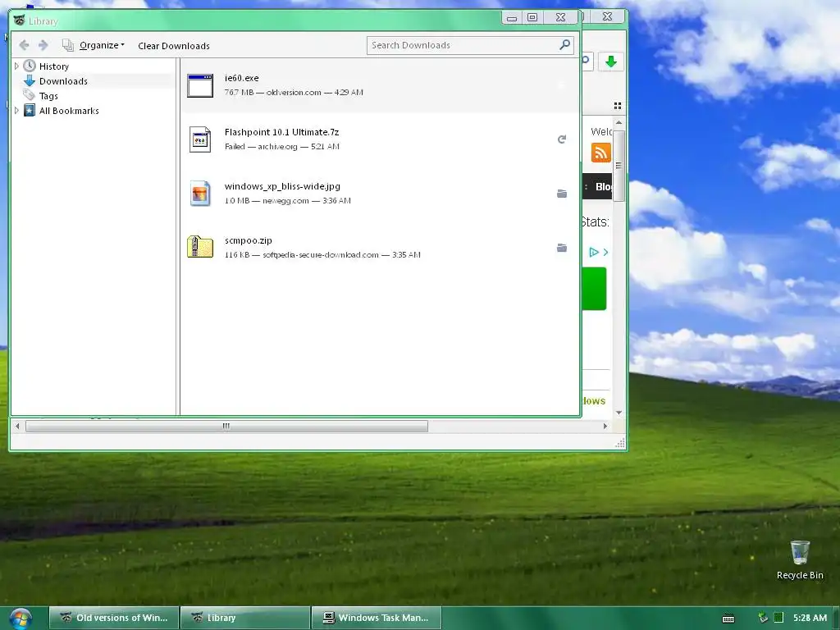Select the Flashpoint 10.1 Ultimate.7z file icon
This screenshot has width=840, height=630.
(x=200, y=139)
